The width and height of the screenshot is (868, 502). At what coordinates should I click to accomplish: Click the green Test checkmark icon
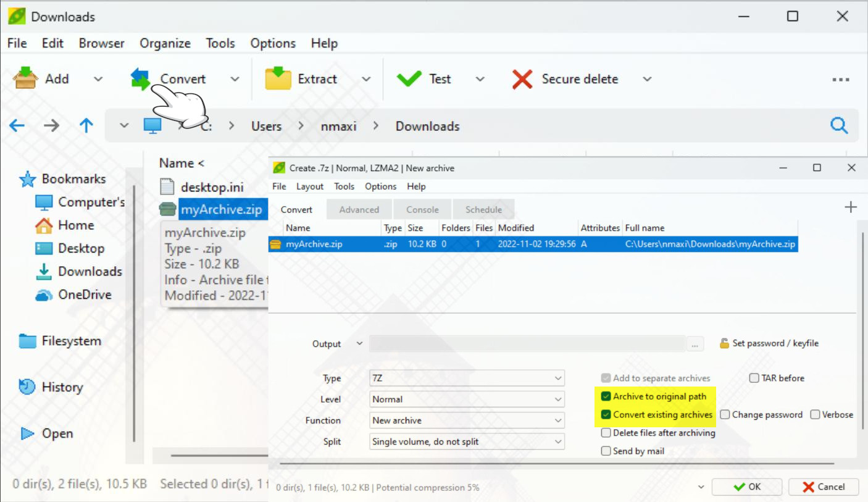coord(409,79)
